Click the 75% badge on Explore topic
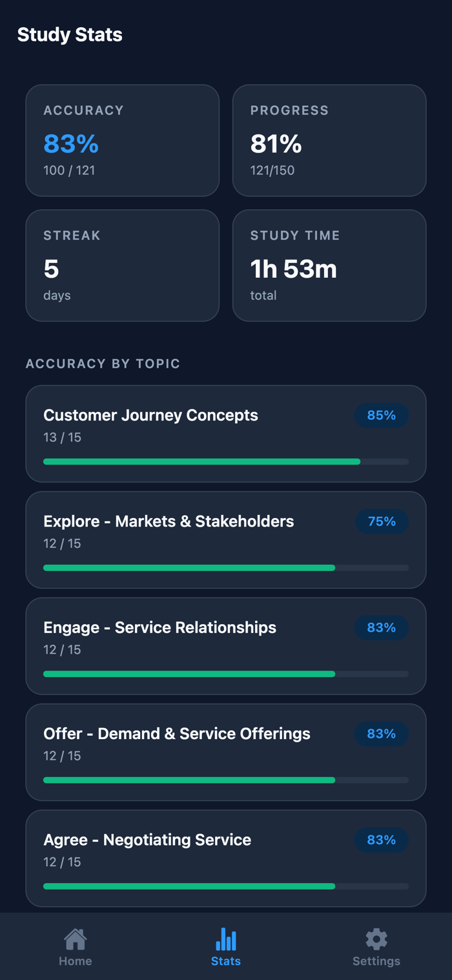This screenshot has width=452, height=980. point(382,521)
